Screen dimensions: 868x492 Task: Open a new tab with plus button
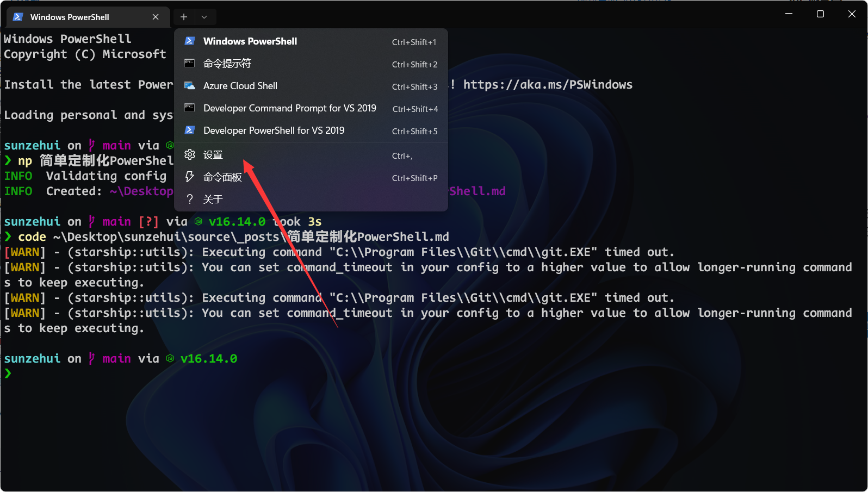point(184,17)
